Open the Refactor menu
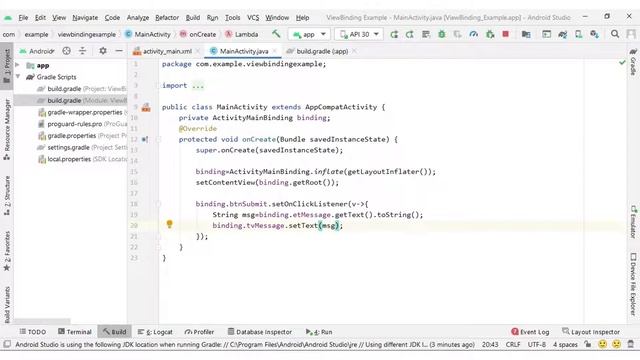 tap(167, 18)
